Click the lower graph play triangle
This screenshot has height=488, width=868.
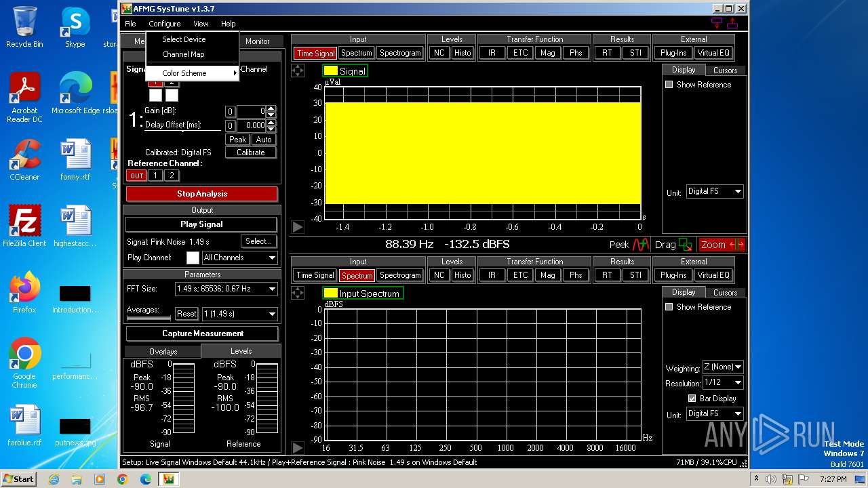pyautogui.click(x=298, y=447)
